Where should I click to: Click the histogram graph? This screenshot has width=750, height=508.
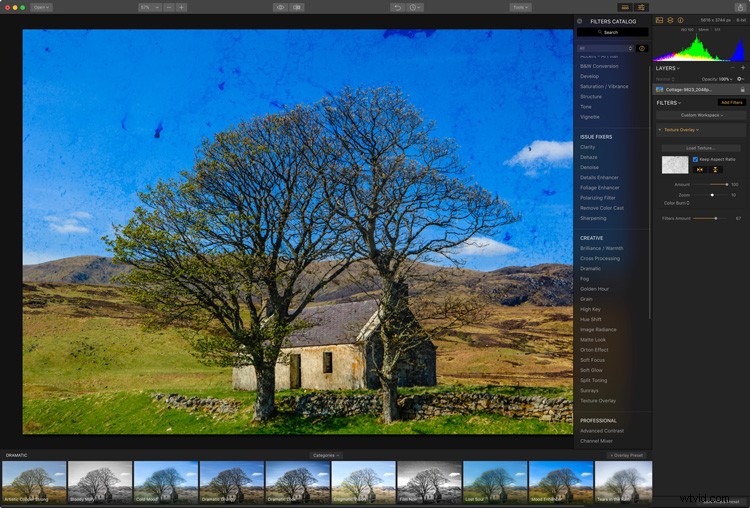(x=699, y=47)
